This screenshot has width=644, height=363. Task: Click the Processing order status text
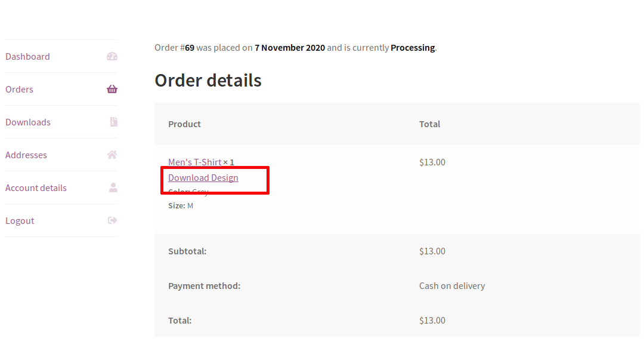(x=413, y=48)
